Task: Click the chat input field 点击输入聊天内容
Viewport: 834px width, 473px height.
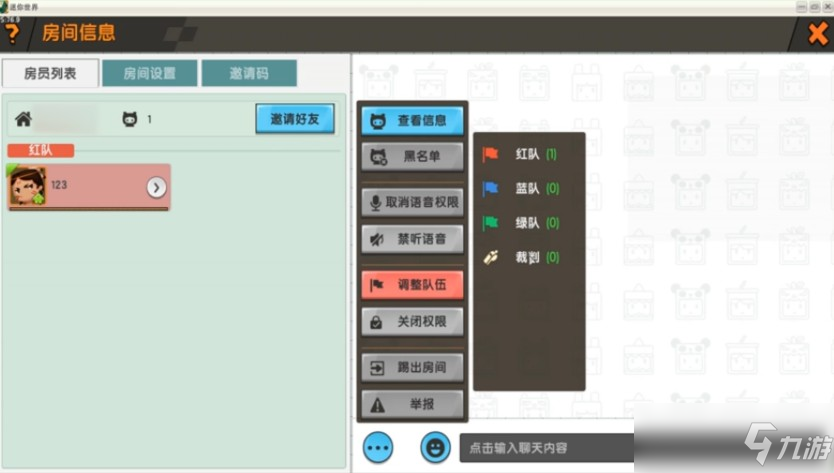Action: point(547,448)
